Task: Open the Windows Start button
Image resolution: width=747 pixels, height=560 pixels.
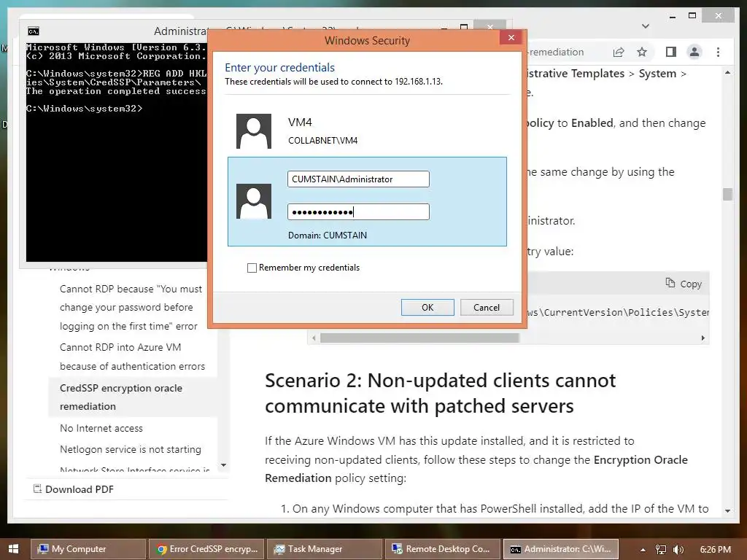Action: pyautogui.click(x=13, y=548)
